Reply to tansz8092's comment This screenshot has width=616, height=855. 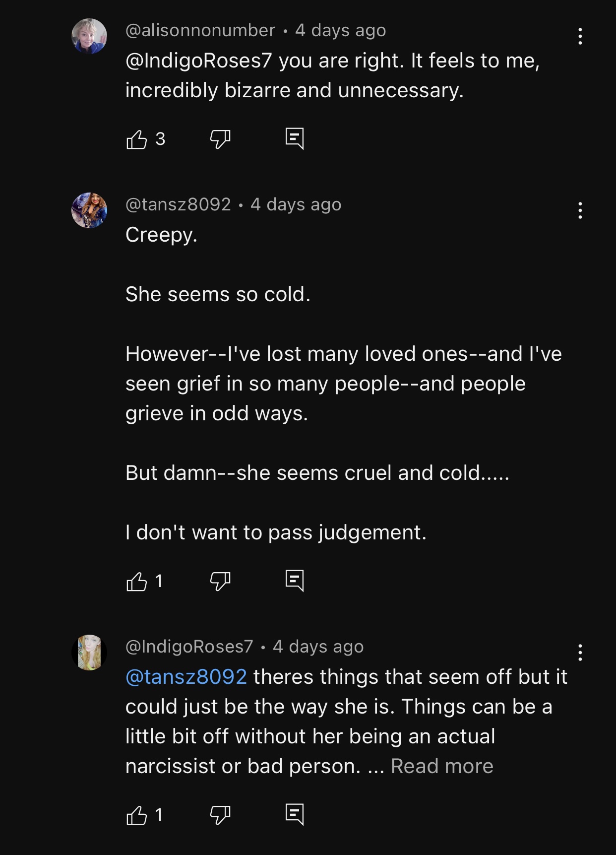coord(295,580)
